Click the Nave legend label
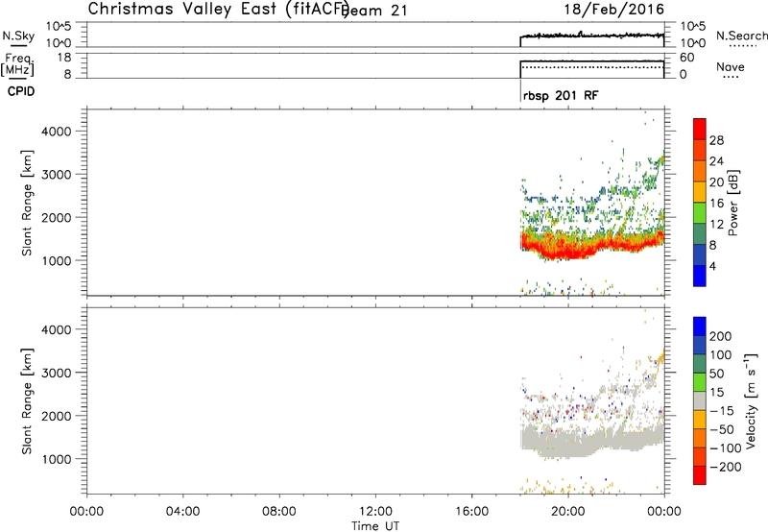The height and width of the screenshot is (532, 768). pyautogui.click(x=730, y=67)
